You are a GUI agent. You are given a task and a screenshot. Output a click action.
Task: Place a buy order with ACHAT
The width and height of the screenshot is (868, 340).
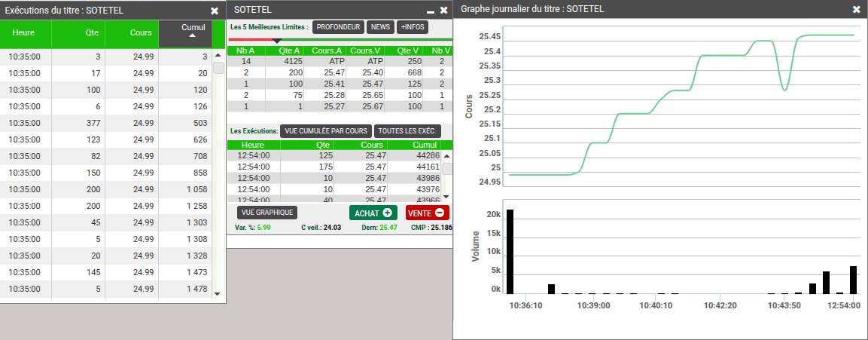point(373,213)
